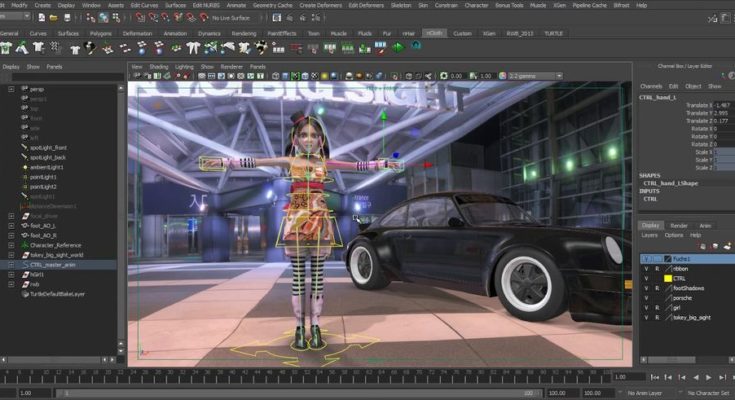
Task: Click the first green shirt nCloth shelf icon
Action: click(6, 47)
